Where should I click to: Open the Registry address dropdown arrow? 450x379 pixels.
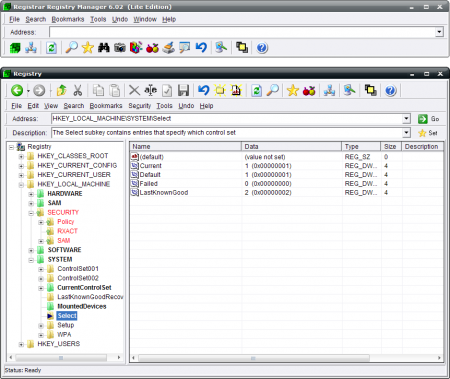pyautogui.click(x=406, y=119)
